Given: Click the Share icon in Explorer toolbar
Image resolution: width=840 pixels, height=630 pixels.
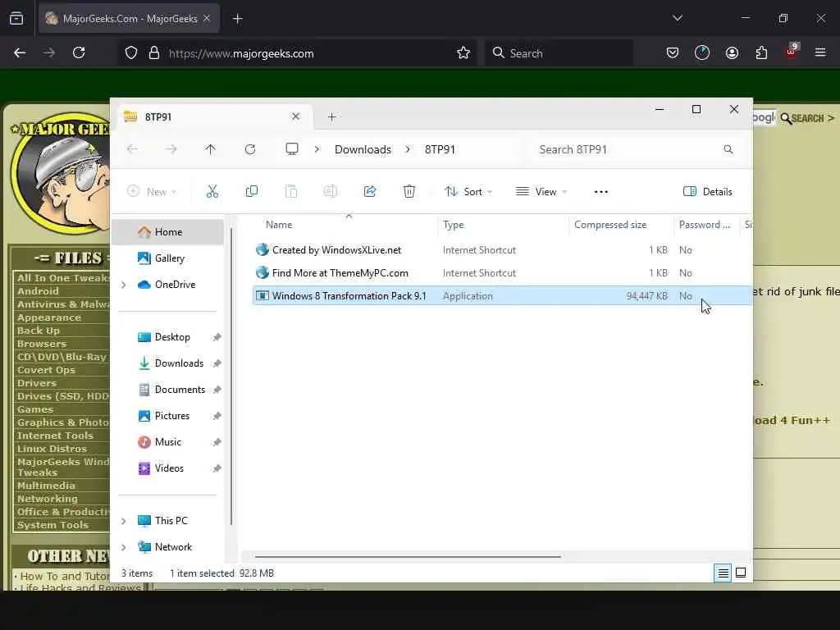Looking at the screenshot, I should (x=370, y=191).
